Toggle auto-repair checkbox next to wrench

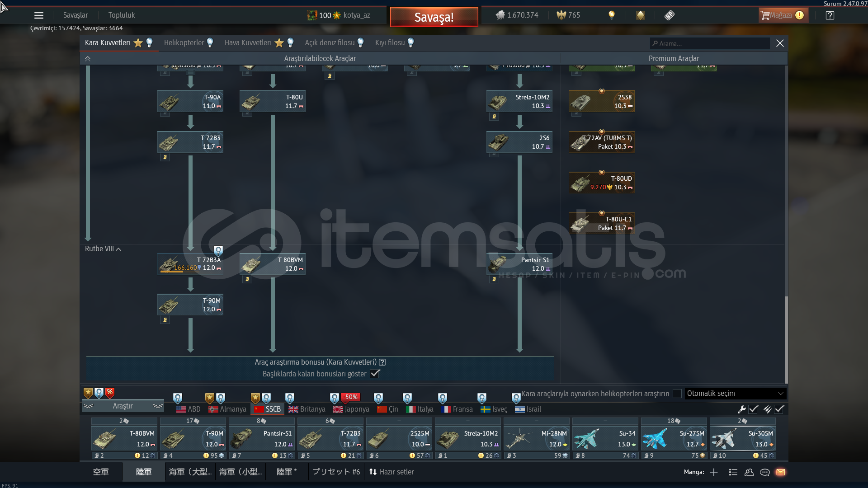pos(753,409)
